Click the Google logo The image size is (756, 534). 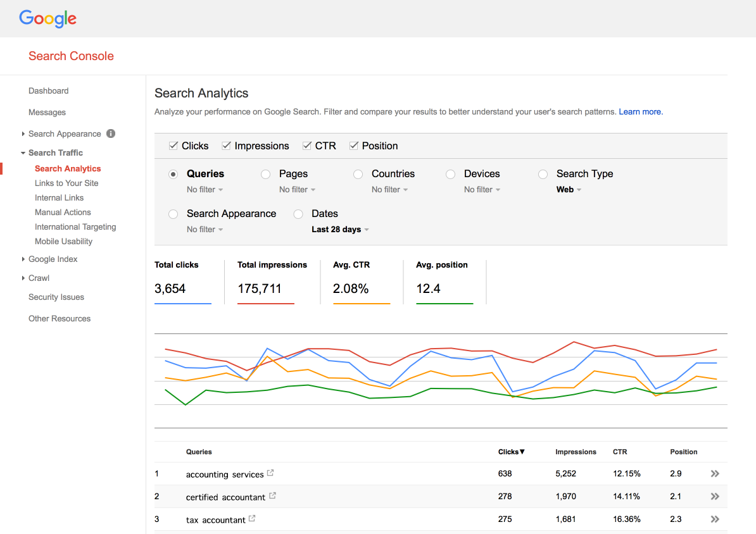(47, 18)
